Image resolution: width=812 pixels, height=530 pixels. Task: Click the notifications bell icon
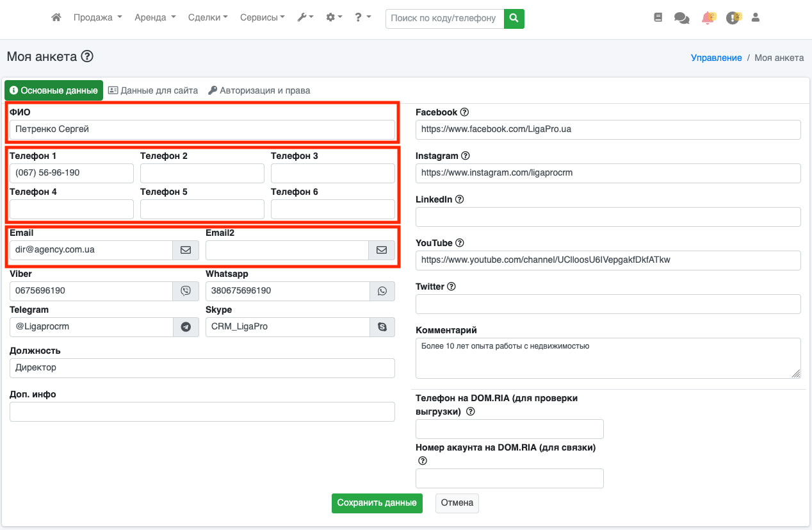pos(708,18)
